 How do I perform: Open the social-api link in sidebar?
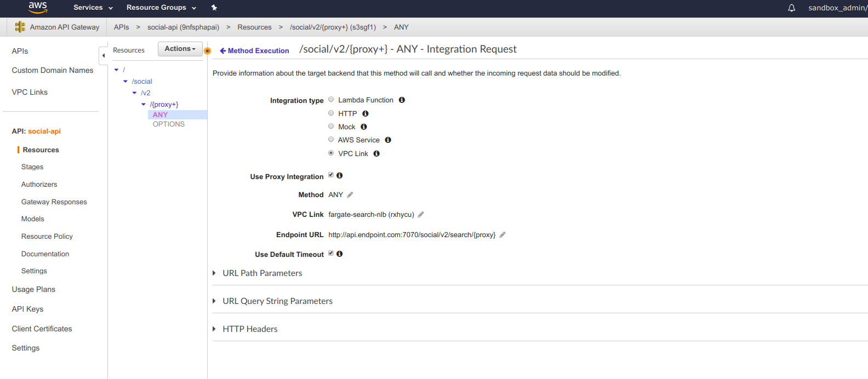click(x=44, y=131)
